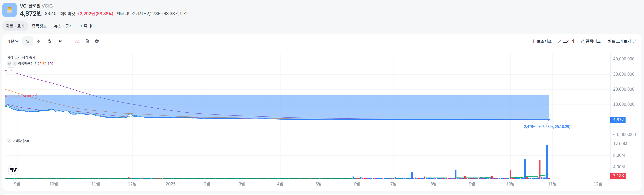The image size is (644, 195).
Task: Click the trash icon to clear drawings
Action: click(87, 41)
